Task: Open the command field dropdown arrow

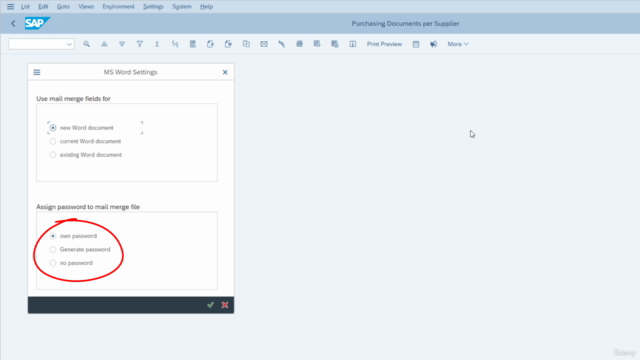Action: pos(69,44)
